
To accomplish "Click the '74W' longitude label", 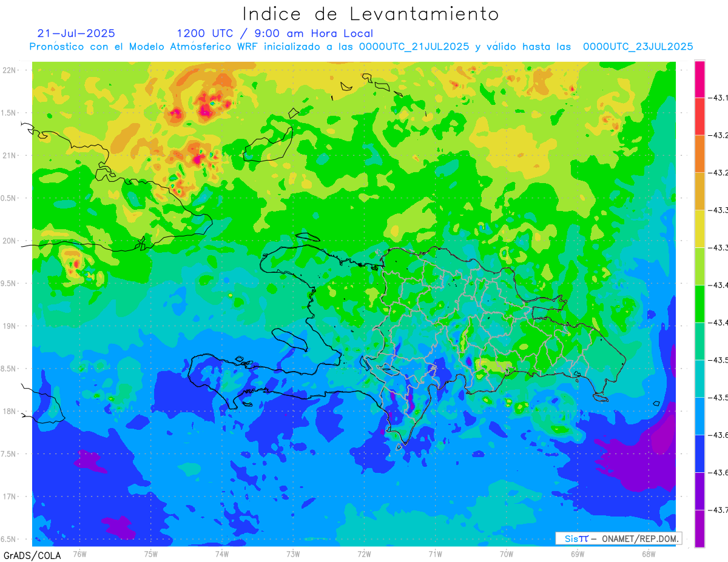I will coord(222,554).
